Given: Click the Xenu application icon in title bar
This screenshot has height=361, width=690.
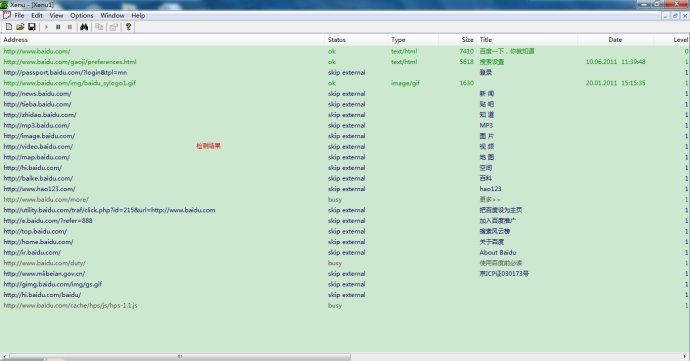Looking at the screenshot, I should point(4,5).
